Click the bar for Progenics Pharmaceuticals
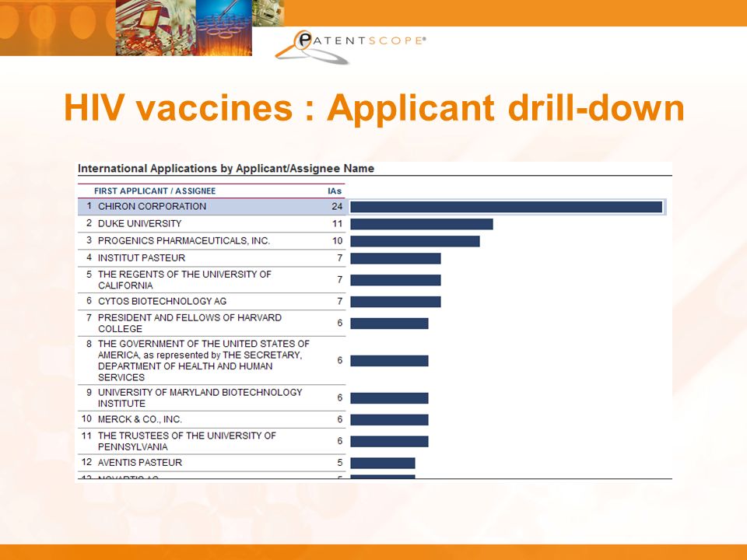747x560 pixels. click(415, 241)
